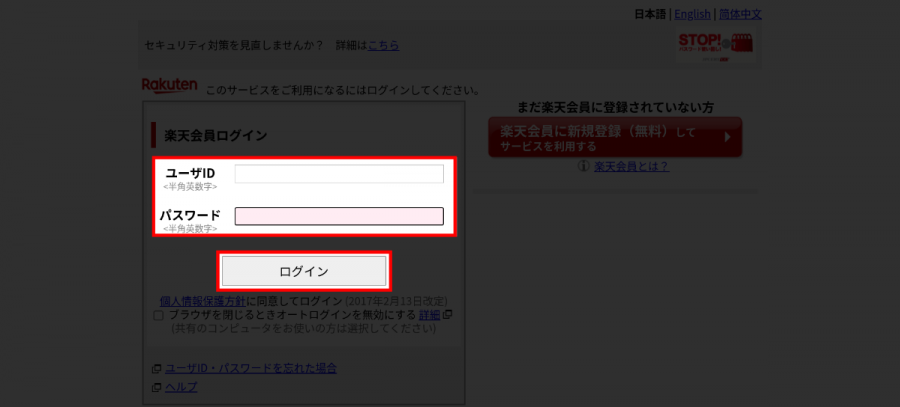Click the STOP! password reuse banner
This screenshot has height=407, width=900.
point(716,45)
